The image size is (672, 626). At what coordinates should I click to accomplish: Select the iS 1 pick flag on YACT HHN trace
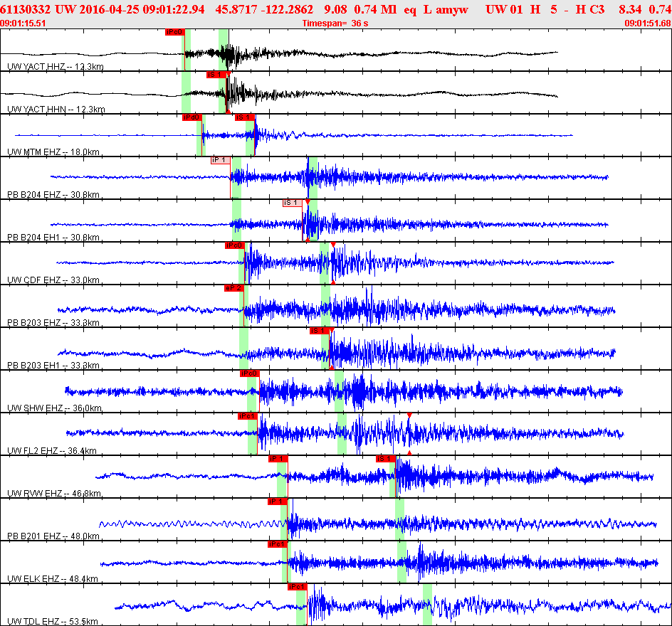pyautogui.click(x=216, y=75)
